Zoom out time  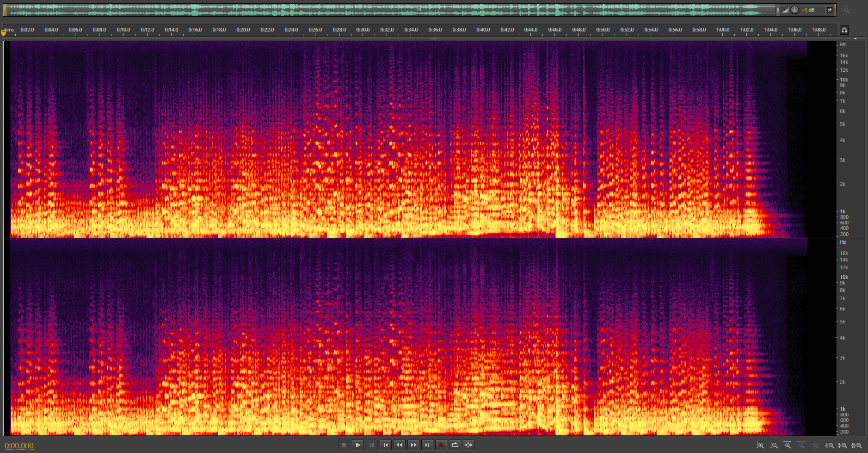[x=801, y=445]
